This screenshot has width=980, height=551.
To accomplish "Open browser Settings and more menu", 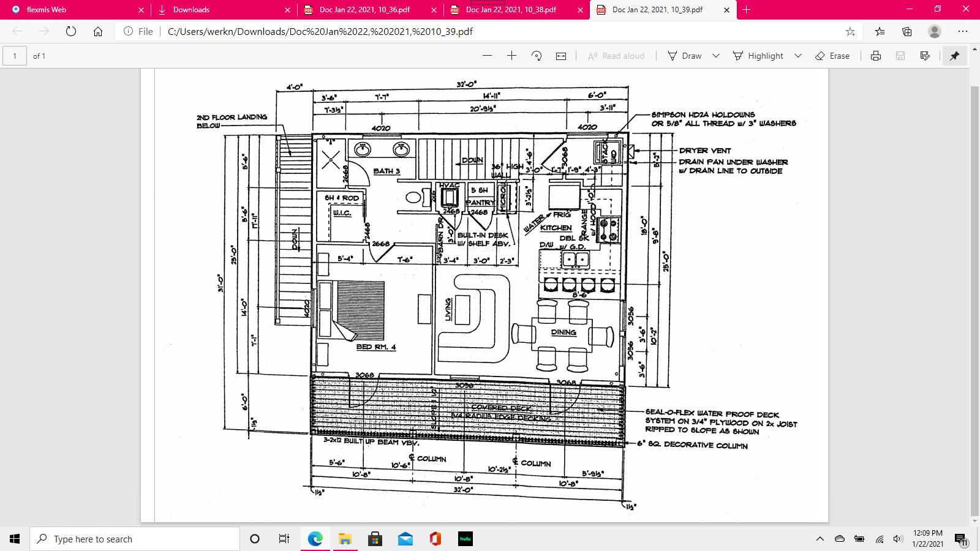I will pyautogui.click(x=963, y=31).
